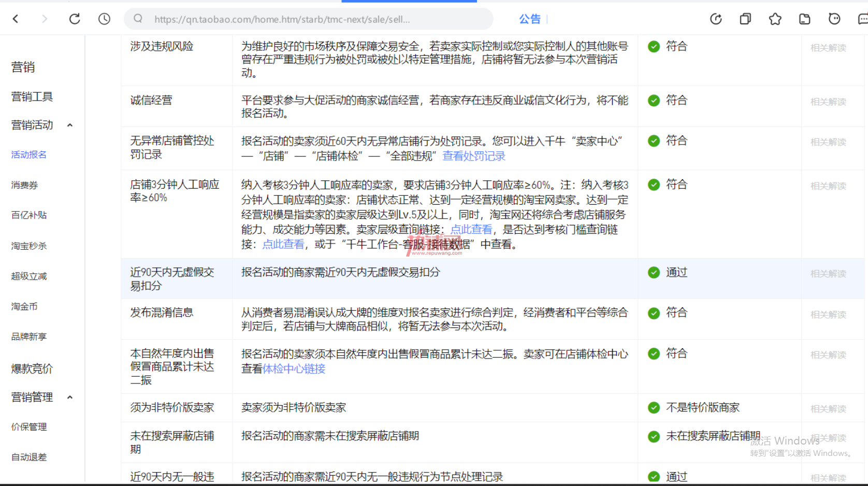Open the 体检中心链接 link

(294, 368)
